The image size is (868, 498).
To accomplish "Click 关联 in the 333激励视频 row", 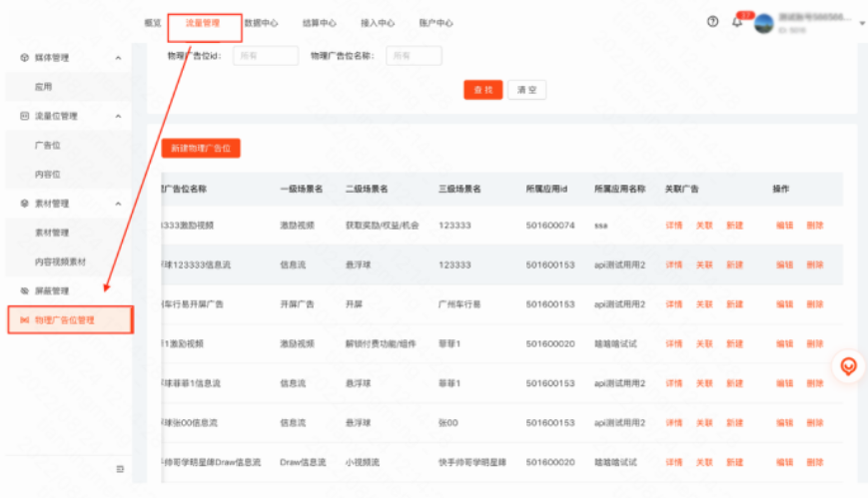I will tap(704, 226).
